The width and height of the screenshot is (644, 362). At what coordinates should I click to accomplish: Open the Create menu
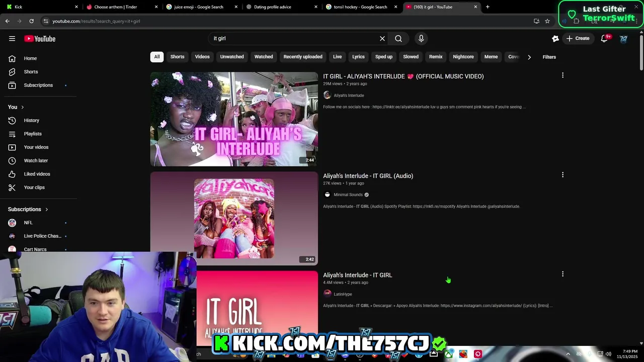(x=578, y=38)
